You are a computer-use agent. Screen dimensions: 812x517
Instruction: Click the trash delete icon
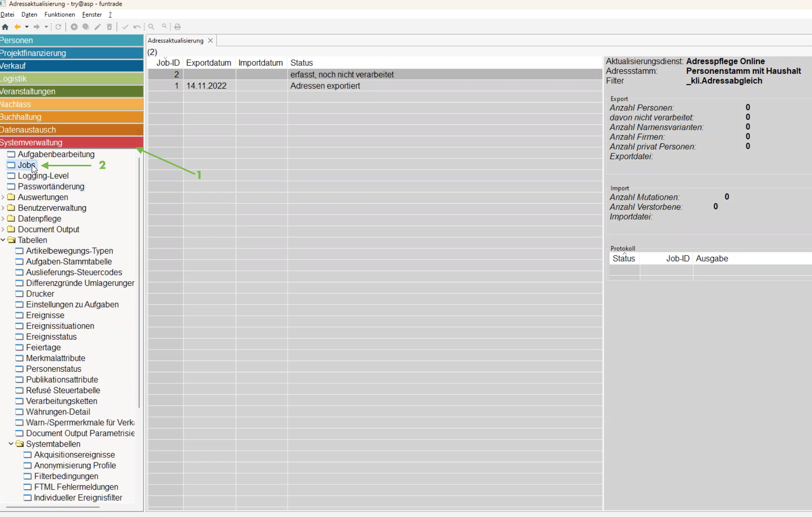point(109,27)
